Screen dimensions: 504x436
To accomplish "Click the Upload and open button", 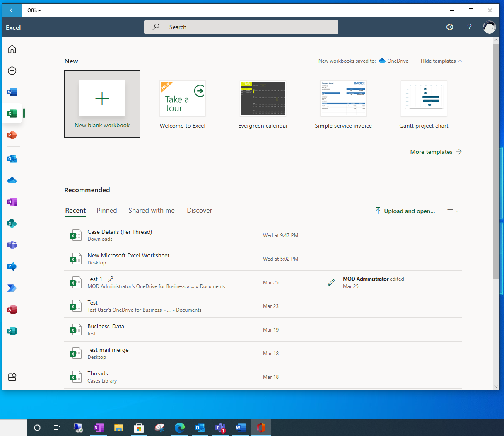I will pyautogui.click(x=405, y=211).
